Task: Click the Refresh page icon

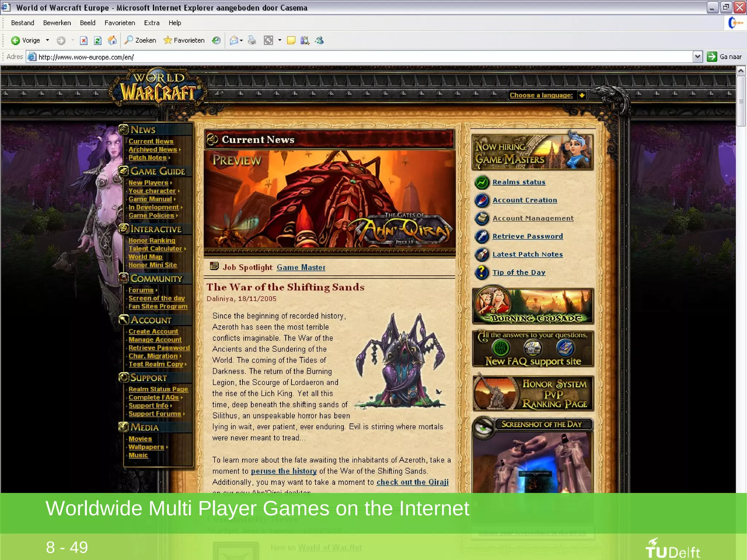Action: click(x=97, y=40)
